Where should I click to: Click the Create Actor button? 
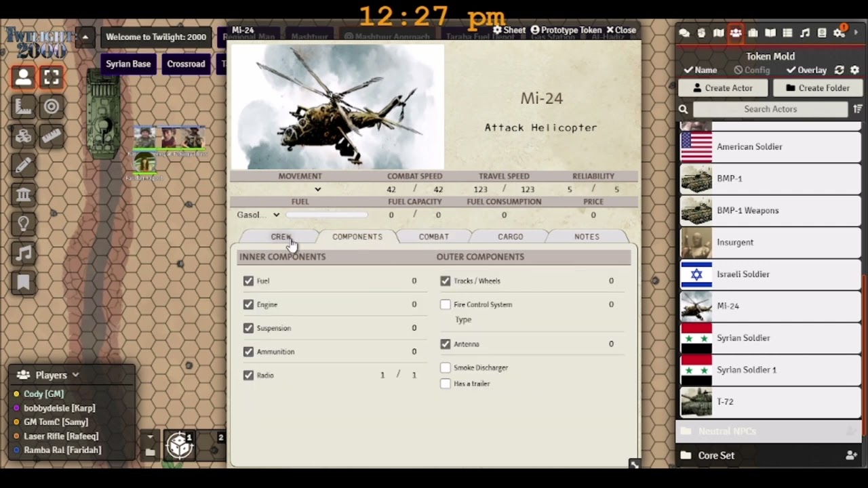[x=723, y=88]
